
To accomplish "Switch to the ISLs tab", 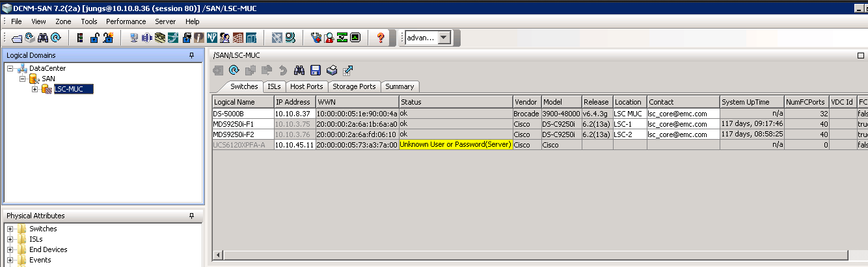I will [x=274, y=86].
